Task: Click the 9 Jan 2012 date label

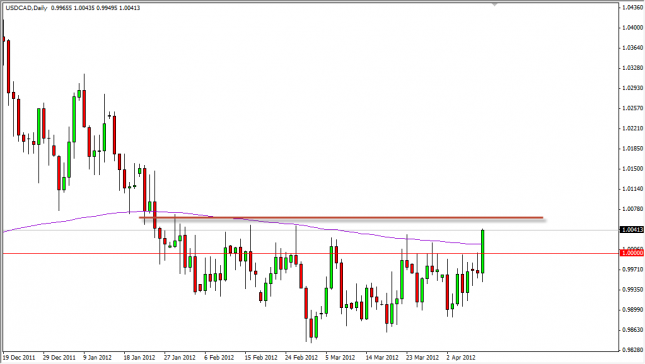Action: pos(97,357)
